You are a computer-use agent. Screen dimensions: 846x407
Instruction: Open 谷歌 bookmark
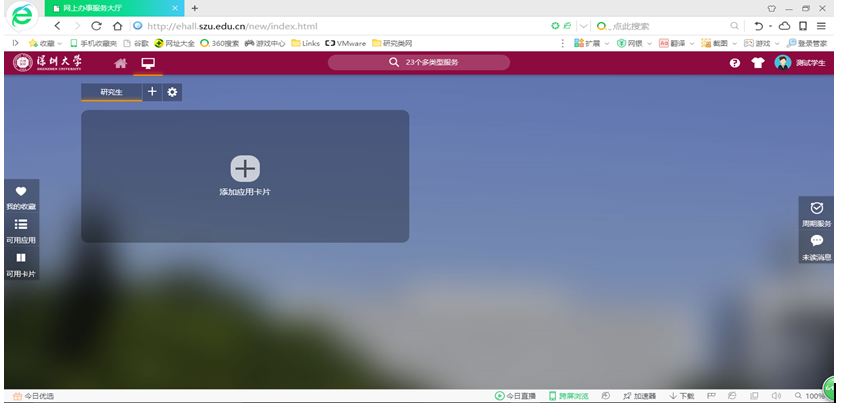coord(136,43)
